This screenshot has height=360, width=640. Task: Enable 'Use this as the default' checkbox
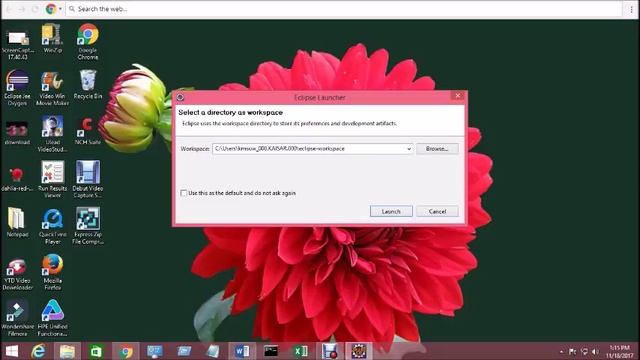point(184,193)
